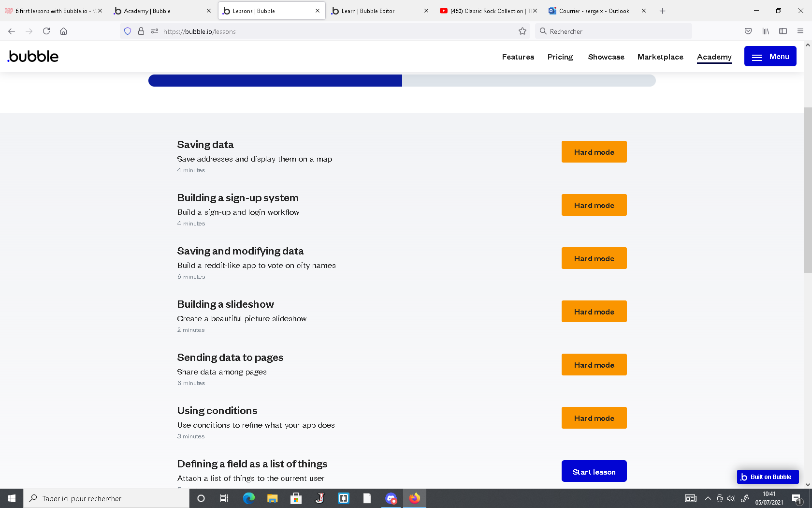812x508 pixels.
Task: Open the blue Menu button
Action: 770,57
